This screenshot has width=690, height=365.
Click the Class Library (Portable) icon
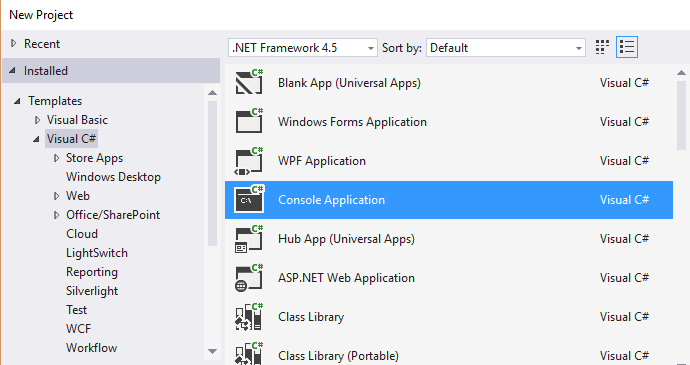249,353
